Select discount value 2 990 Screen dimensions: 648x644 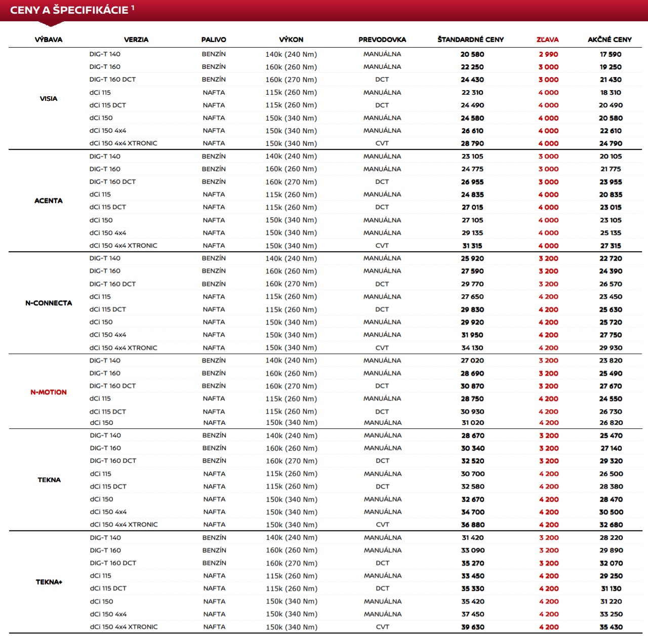tap(548, 54)
